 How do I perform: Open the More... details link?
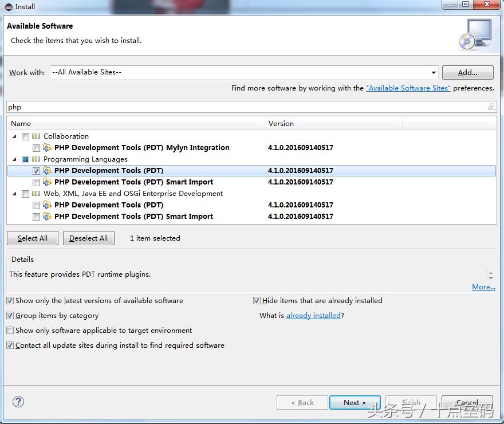click(x=483, y=286)
